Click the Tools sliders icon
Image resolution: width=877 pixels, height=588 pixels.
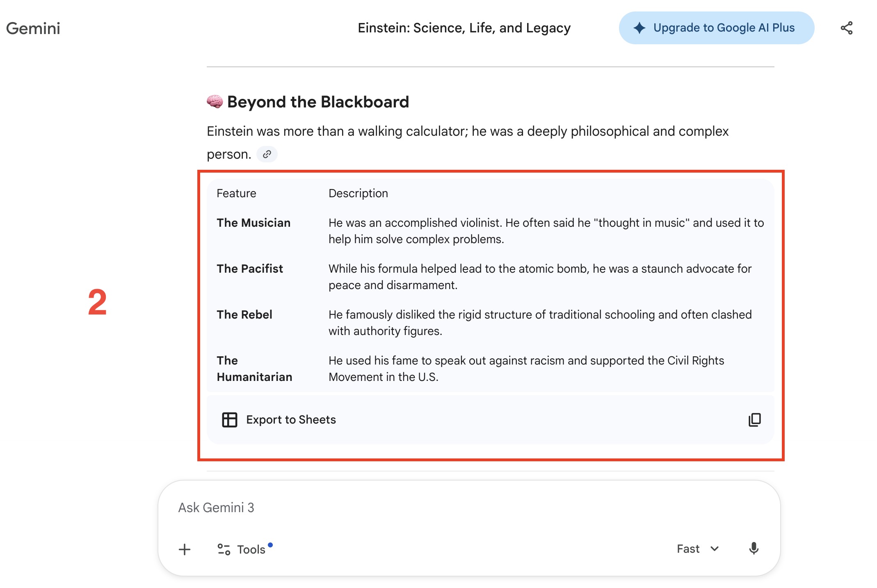[x=224, y=549]
